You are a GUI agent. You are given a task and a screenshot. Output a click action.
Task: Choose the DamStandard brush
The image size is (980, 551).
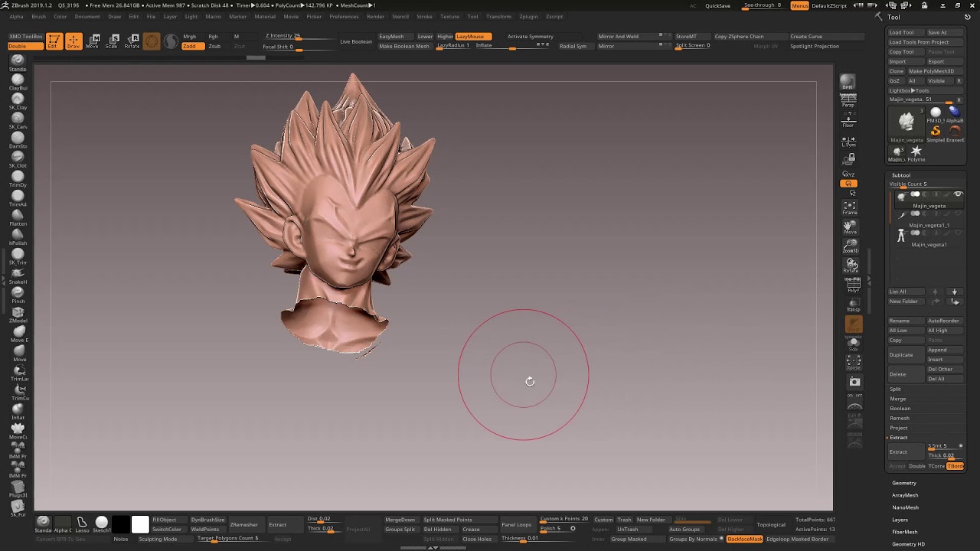click(18, 140)
